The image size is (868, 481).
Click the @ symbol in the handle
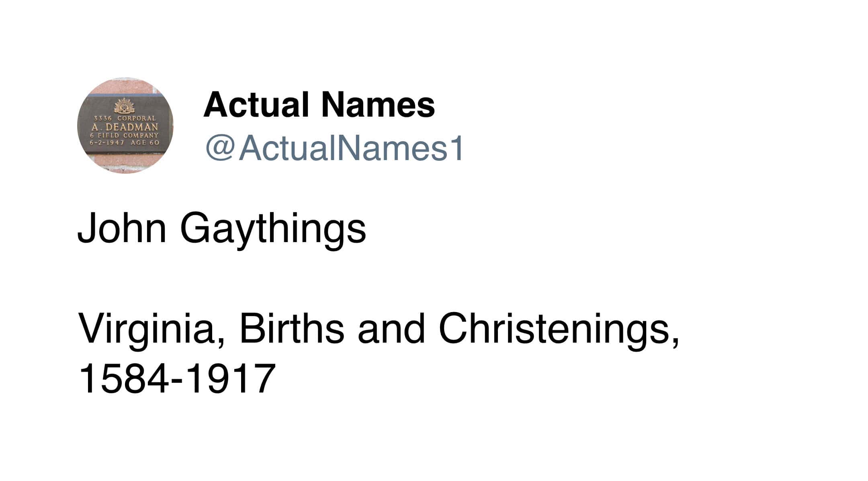click(219, 148)
